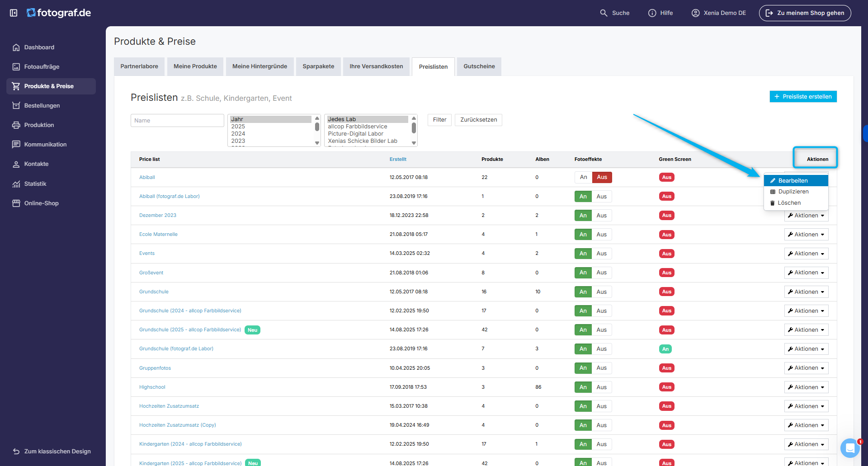The image size is (868, 466).
Task: Open the support chat bubble icon
Action: (x=850, y=448)
